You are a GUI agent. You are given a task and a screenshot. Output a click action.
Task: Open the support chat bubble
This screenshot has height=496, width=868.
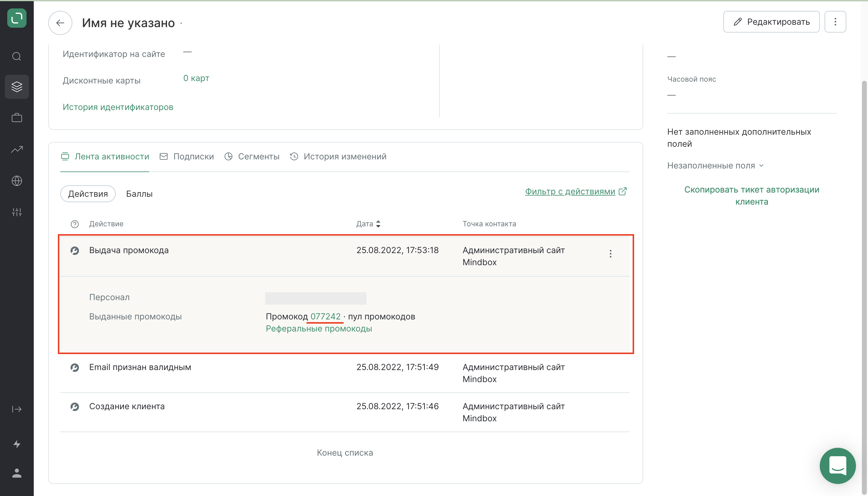[838, 466]
